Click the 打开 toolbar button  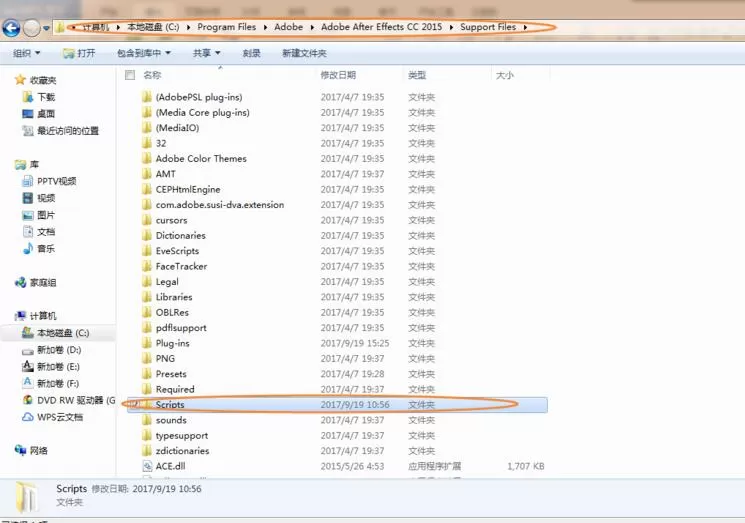[79, 53]
